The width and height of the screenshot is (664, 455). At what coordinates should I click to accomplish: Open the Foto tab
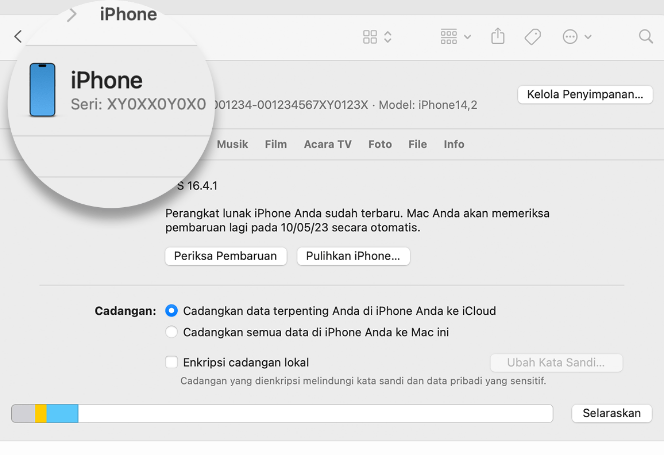(380, 144)
